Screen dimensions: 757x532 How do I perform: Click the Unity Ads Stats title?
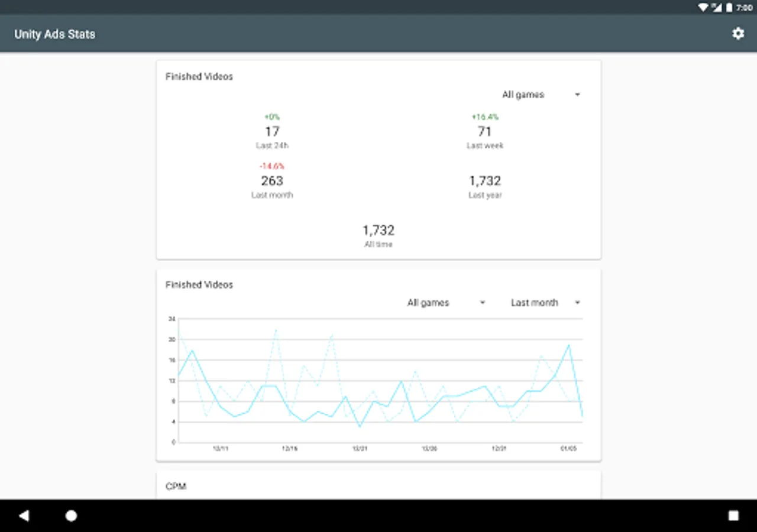pyautogui.click(x=54, y=34)
